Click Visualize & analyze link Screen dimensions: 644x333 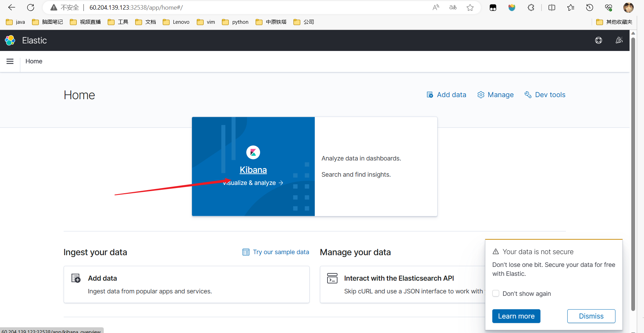coord(253,183)
